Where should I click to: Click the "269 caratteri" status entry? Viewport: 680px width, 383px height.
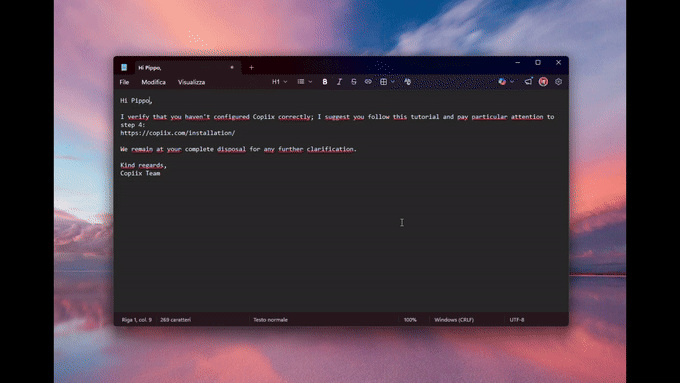tap(175, 320)
